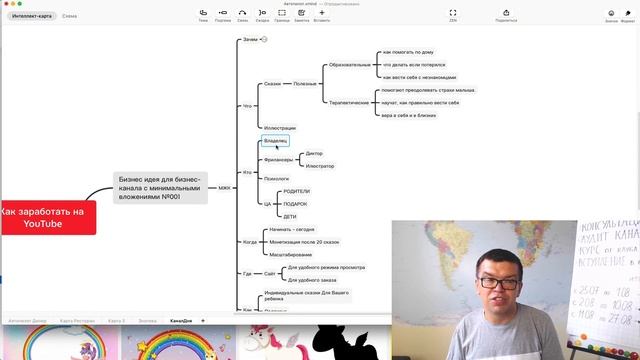Select 'научат, как правильно вести себя' topic

click(x=420, y=103)
